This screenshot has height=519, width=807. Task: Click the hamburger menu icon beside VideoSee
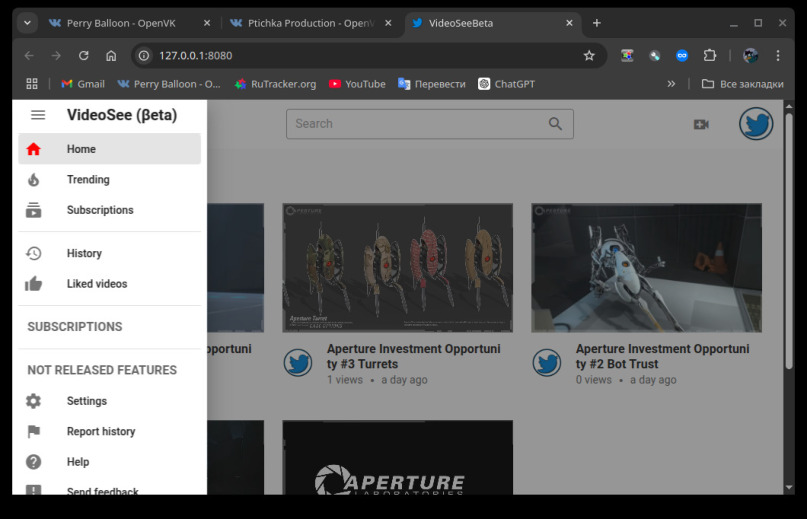tap(38, 115)
